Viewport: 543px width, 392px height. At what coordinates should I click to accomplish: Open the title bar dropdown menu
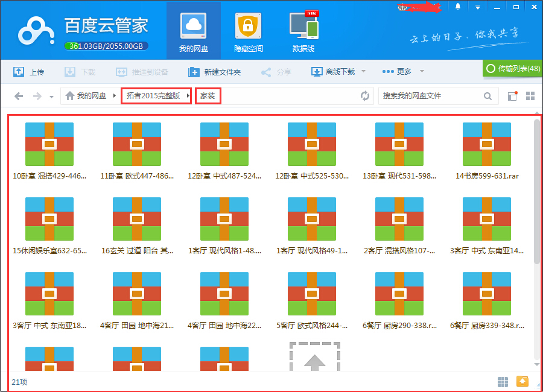pos(478,7)
